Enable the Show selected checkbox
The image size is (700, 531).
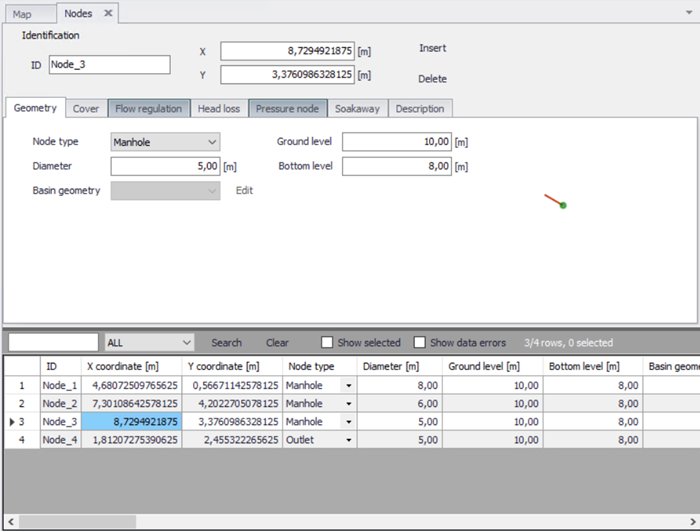[x=327, y=343]
